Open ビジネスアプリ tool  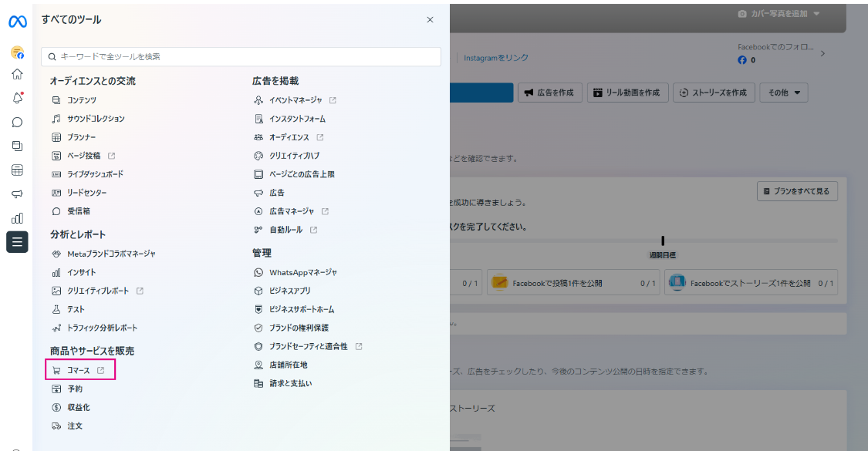(x=282, y=291)
